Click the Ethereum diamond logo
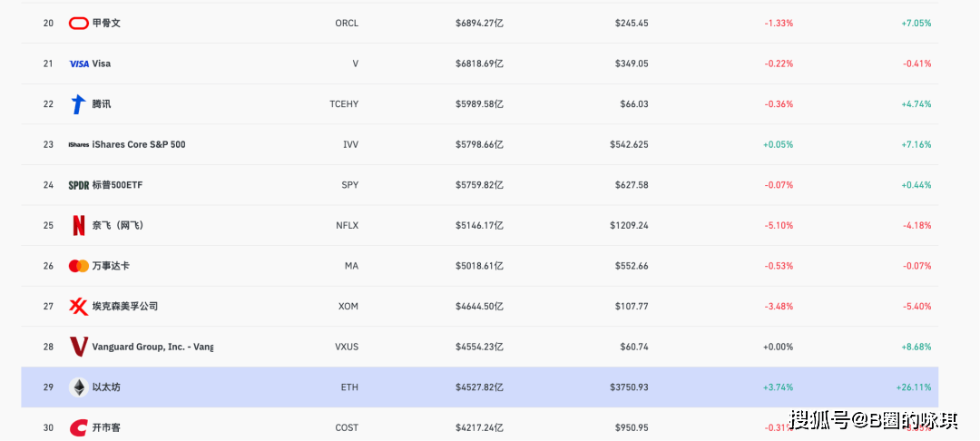 [79, 387]
